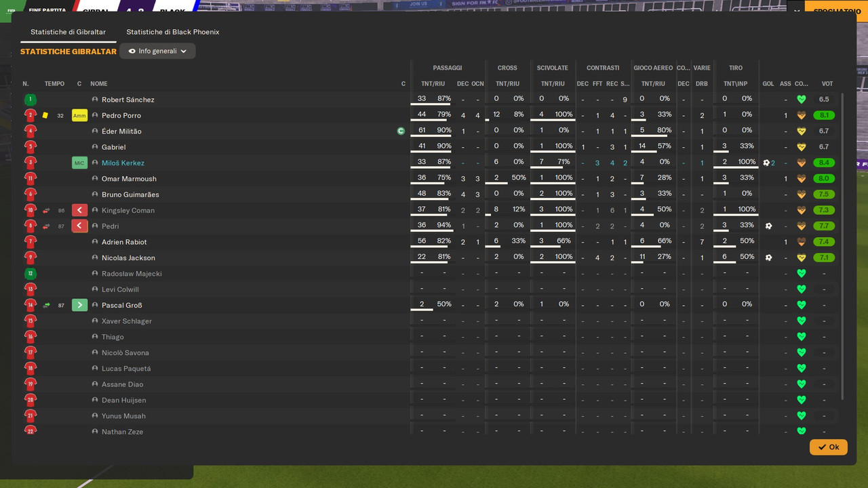Switch to the Statistiche di Black Phoenix tab

click(x=172, y=32)
